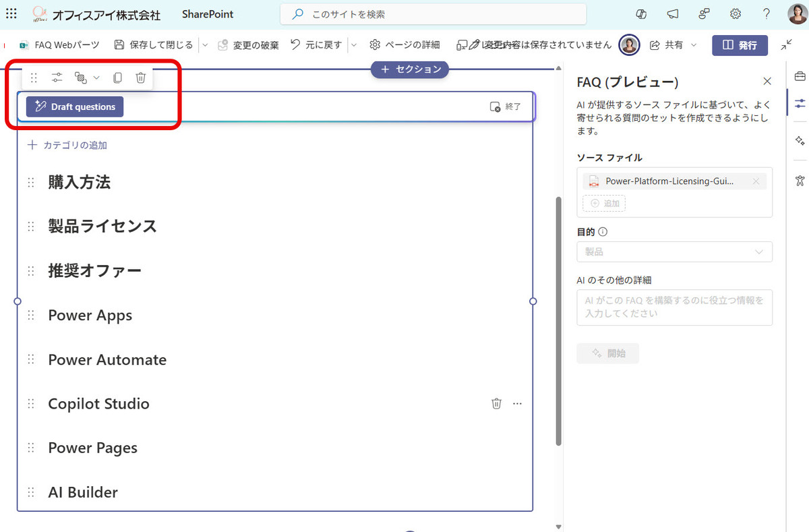The width and height of the screenshot is (809, 532).
Task: Click the left resize handle circle of the web part
Action: point(18,301)
